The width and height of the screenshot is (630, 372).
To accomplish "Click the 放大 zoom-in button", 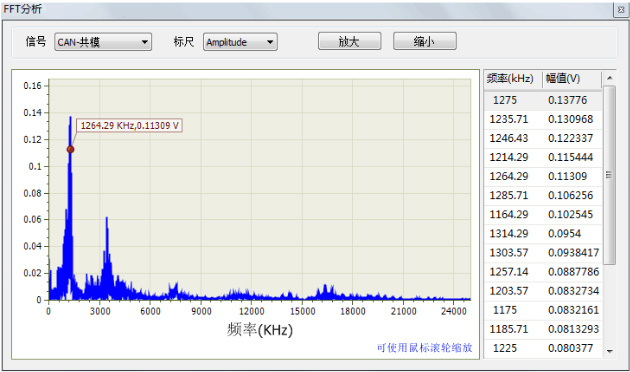I will [349, 41].
